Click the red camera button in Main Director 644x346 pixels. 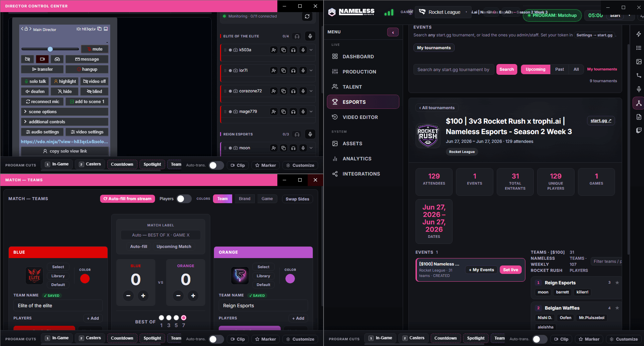(x=42, y=59)
